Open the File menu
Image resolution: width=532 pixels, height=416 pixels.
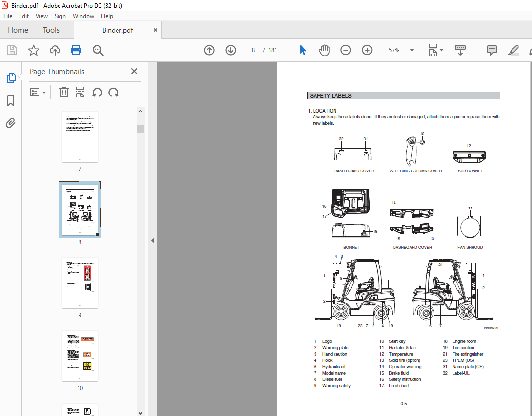[8, 16]
